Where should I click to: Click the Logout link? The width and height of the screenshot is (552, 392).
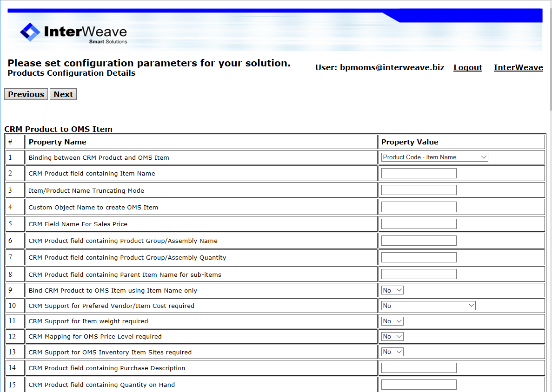(x=467, y=67)
